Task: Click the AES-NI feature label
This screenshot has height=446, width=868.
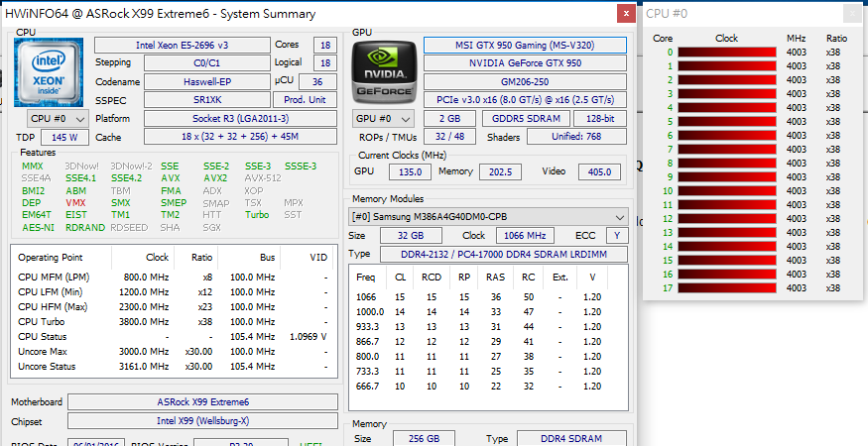Action: click(x=39, y=227)
